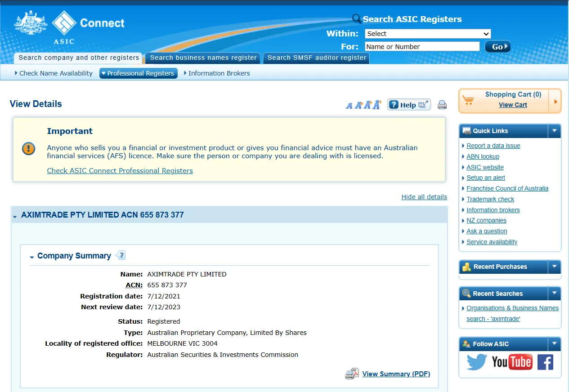Viewport: 569px width, 392px height.
Task: Collapse the Company Summary section
Action: click(32, 257)
